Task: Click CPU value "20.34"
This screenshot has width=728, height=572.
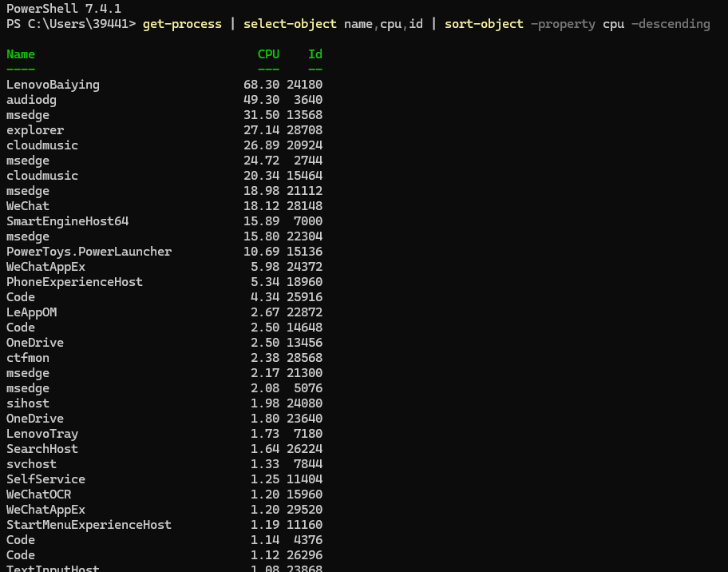Action: (261, 176)
